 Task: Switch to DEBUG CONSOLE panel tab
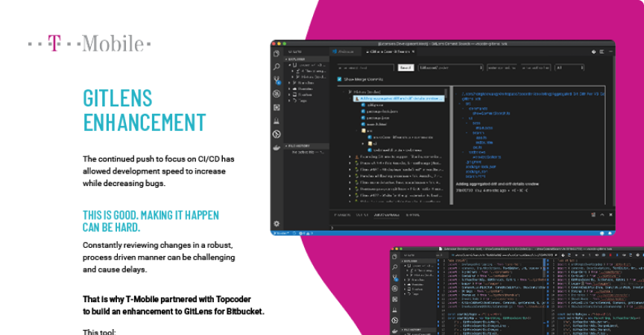click(387, 215)
